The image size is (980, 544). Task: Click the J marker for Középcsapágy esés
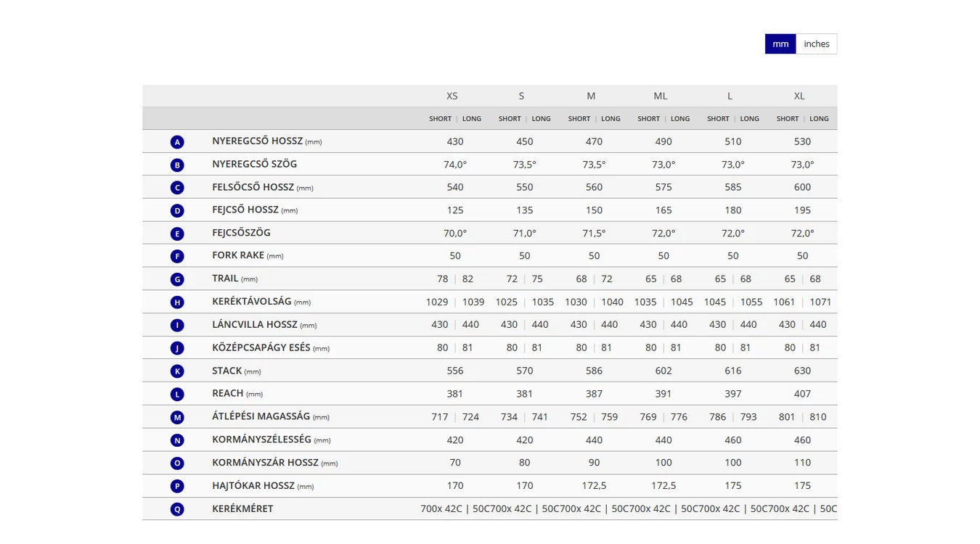click(x=177, y=348)
